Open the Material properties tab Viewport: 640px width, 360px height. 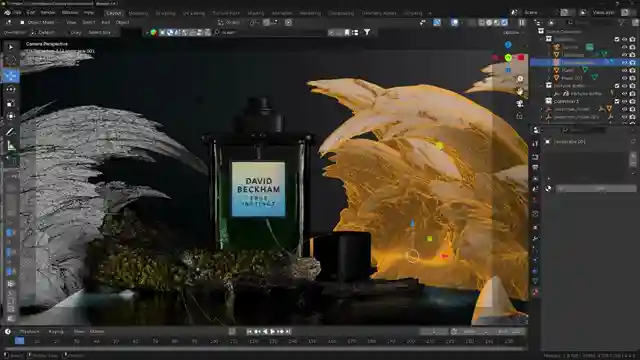coord(536,292)
